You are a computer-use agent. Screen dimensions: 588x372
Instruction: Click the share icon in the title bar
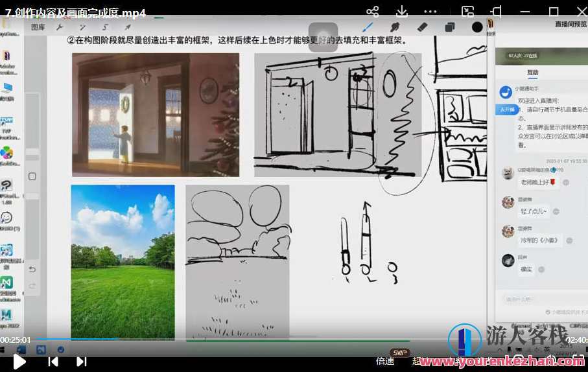point(372,12)
